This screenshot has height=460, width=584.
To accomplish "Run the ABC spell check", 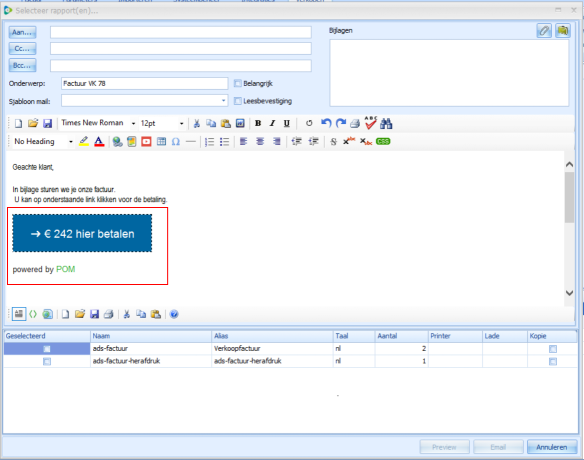I will 371,123.
